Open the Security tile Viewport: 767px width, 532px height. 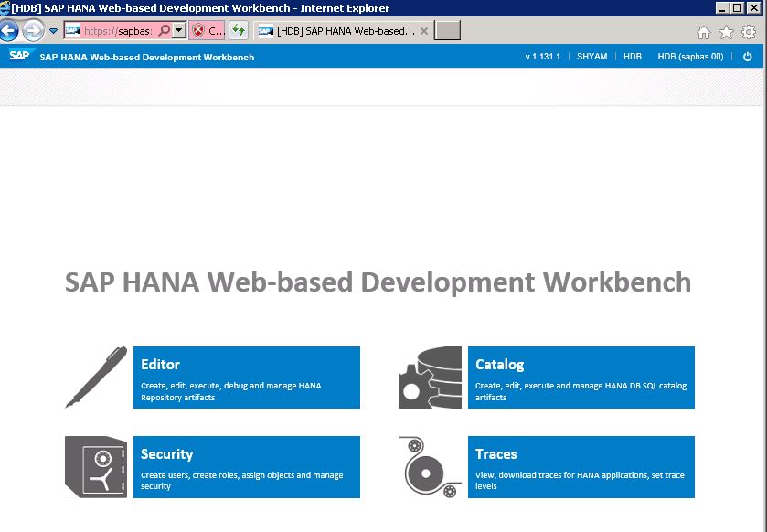(x=247, y=466)
